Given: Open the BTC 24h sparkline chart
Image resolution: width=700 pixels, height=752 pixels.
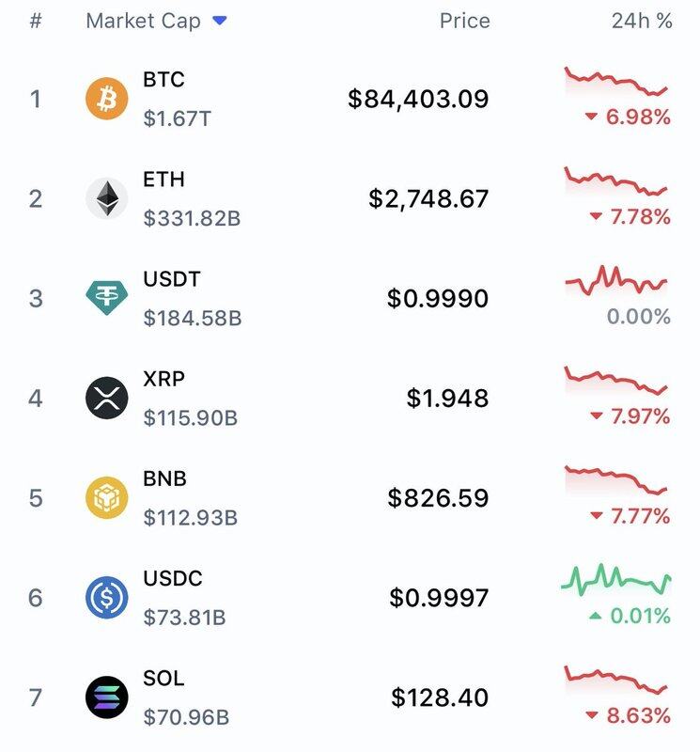Looking at the screenshot, I should [x=616, y=82].
